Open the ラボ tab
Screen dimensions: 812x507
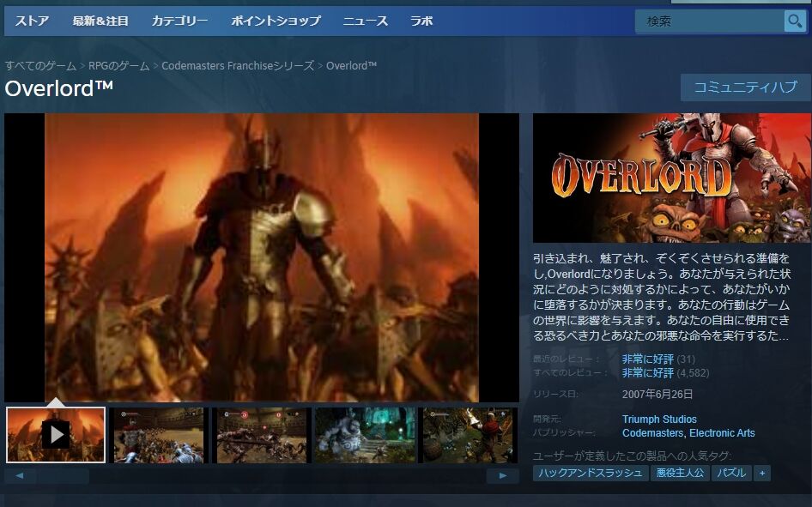421,21
